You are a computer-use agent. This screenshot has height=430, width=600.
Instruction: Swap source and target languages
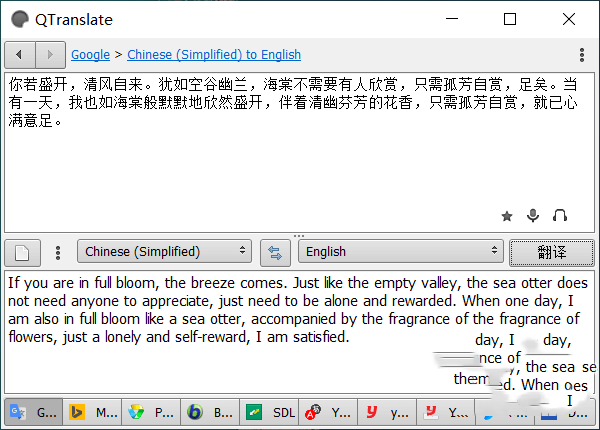tap(275, 252)
